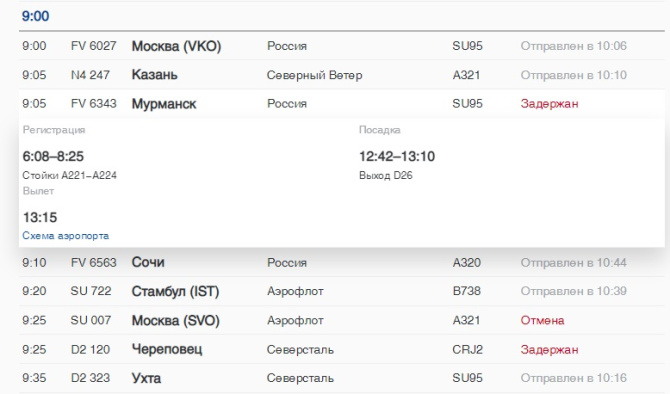The width and height of the screenshot is (670, 394).
Task: Click the red Отмена status text
Action: pyautogui.click(x=542, y=320)
